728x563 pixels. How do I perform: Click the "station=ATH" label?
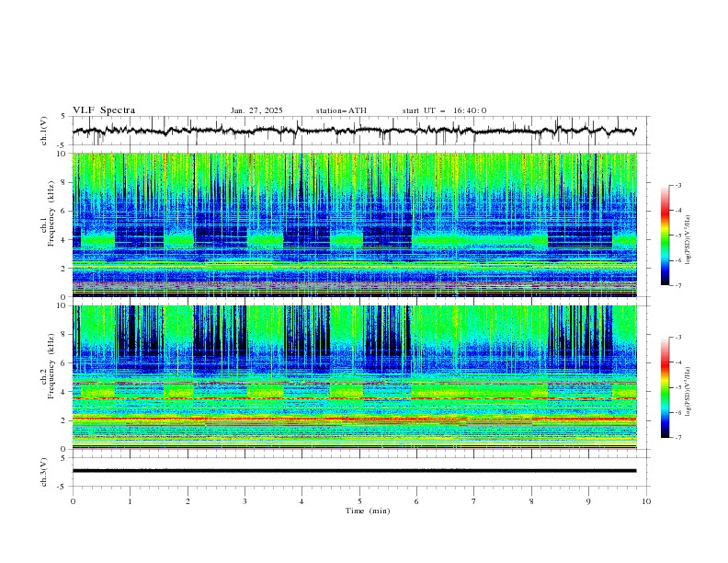pos(341,110)
